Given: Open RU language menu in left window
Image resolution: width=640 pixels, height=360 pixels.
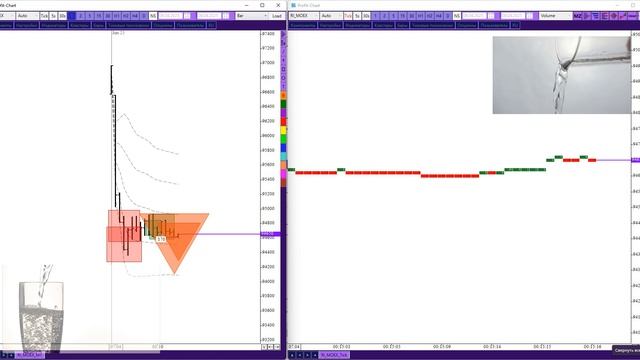Looking at the screenshot, I should pos(212,25).
